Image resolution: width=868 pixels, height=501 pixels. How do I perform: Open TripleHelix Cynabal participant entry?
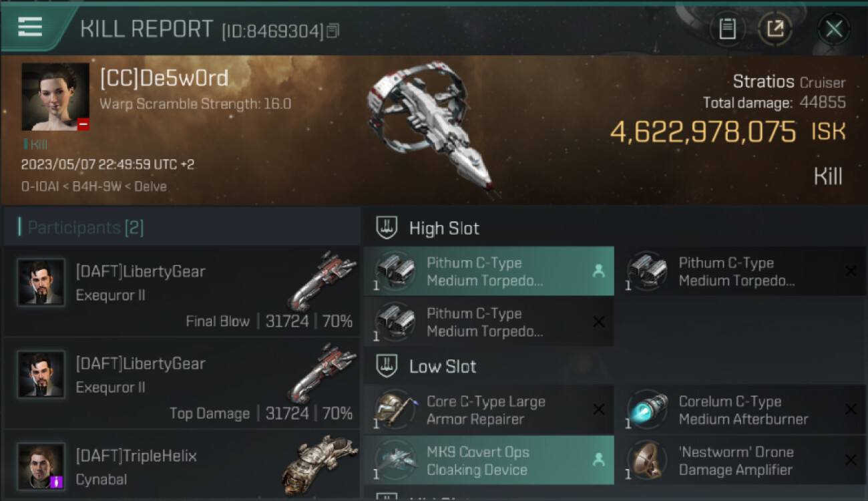click(182, 466)
